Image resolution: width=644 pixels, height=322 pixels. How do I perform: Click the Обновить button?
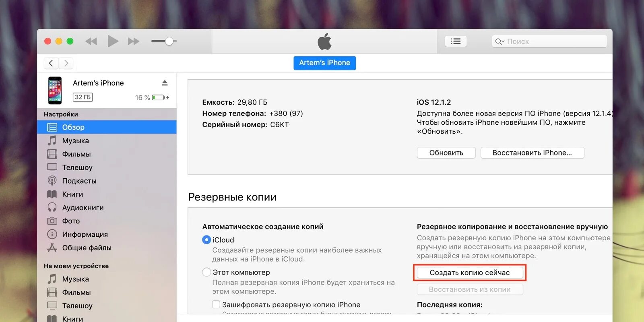pyautogui.click(x=446, y=153)
